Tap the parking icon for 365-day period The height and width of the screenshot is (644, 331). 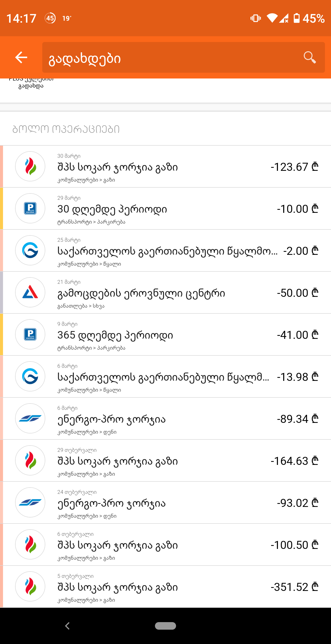[x=30, y=334]
